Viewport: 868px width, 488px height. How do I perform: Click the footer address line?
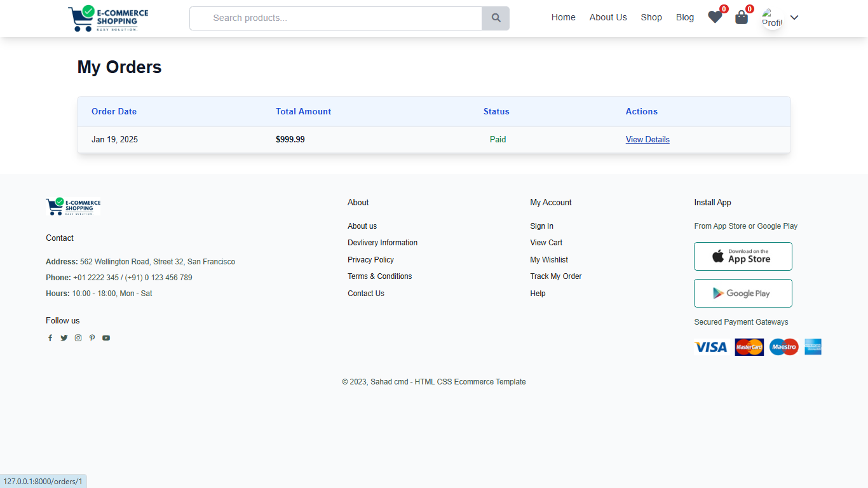coord(140,262)
